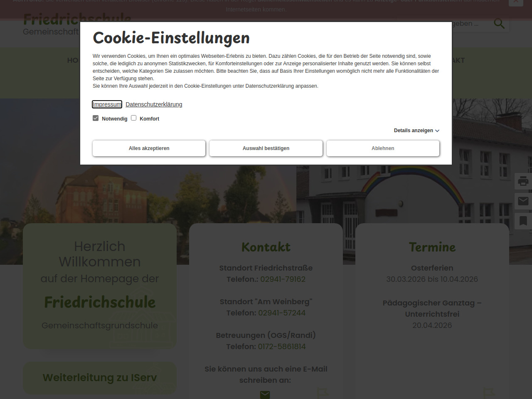Click the search magnifier icon

[499, 24]
